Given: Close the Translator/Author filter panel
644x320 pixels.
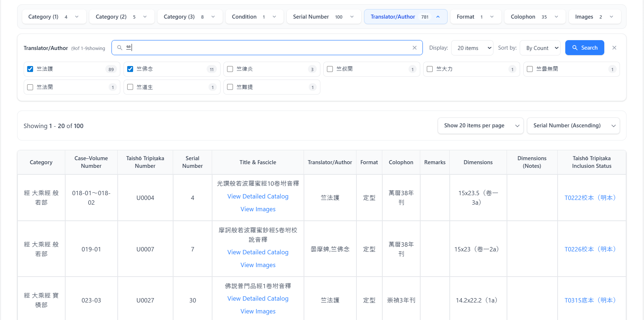Looking at the screenshot, I should [614, 48].
